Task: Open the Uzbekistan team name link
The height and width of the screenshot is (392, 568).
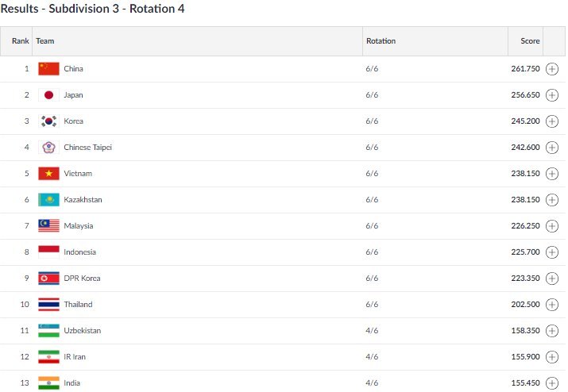Action: point(82,331)
